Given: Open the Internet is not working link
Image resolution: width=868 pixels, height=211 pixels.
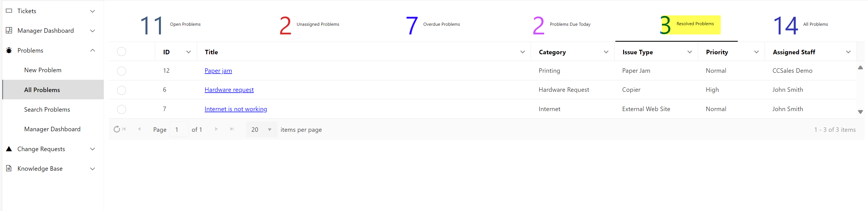Looking at the screenshot, I should [236, 109].
